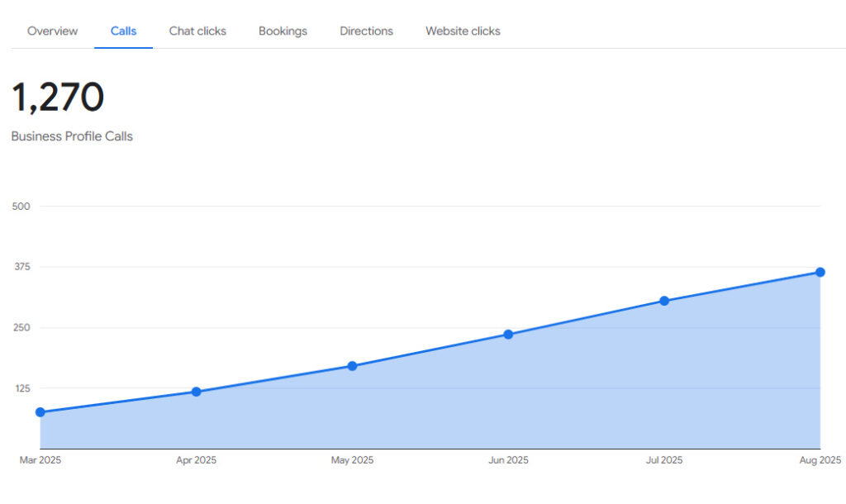Click the May 2025 chart point
Screen dimensions: 846x504
coord(352,366)
